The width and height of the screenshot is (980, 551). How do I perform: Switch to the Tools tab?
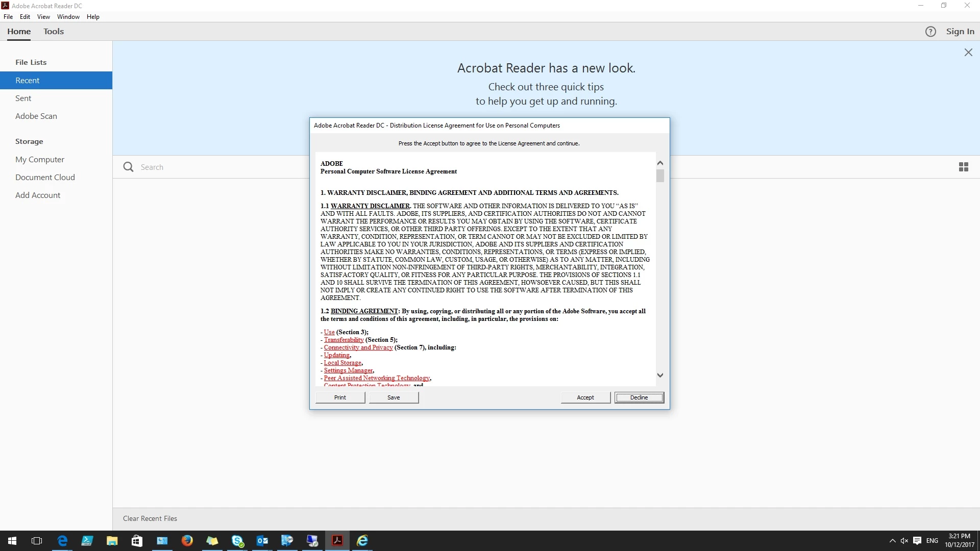[x=54, y=32]
